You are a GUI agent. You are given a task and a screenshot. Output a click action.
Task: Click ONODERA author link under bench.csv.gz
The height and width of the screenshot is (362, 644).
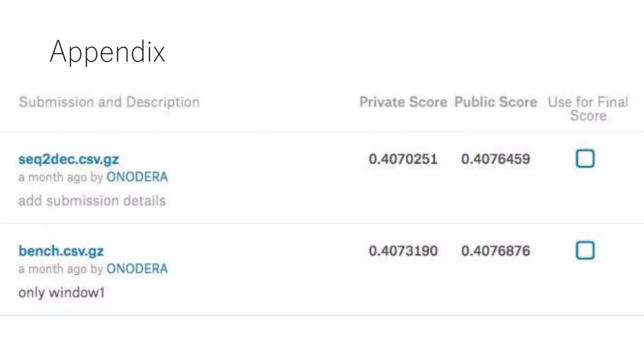(x=137, y=269)
